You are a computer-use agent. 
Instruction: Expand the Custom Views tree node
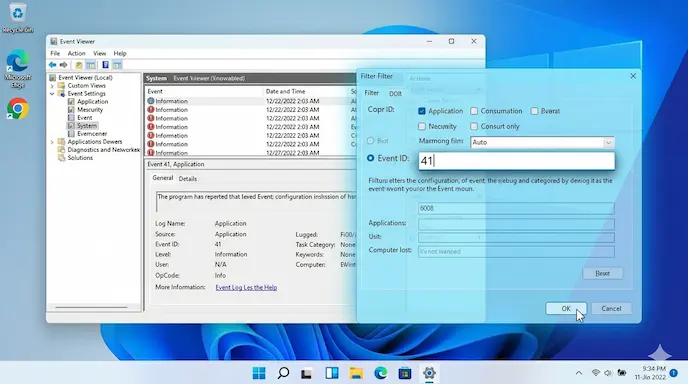coord(52,86)
